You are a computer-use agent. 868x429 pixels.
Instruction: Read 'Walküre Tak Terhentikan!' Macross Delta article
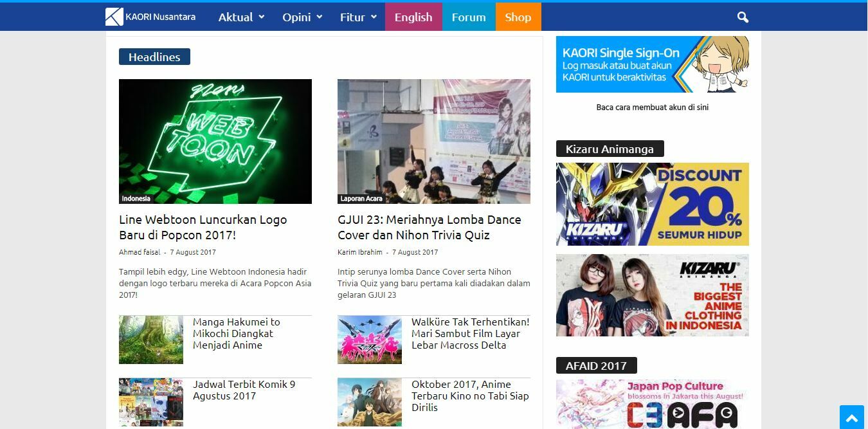click(x=471, y=333)
